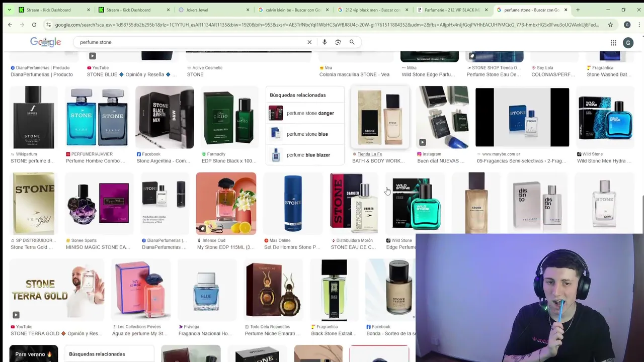This screenshot has height=362, width=644.
Task: Bookmark this page with the star icon
Action: coord(610,25)
